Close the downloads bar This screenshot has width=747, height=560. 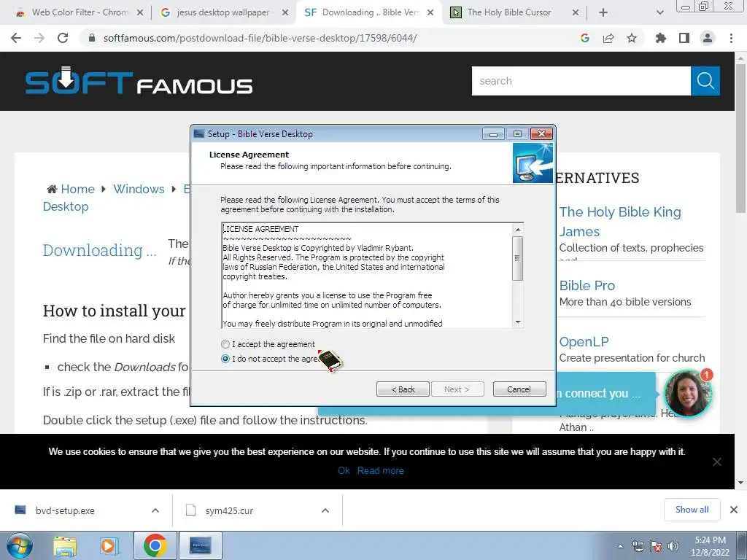click(x=734, y=510)
